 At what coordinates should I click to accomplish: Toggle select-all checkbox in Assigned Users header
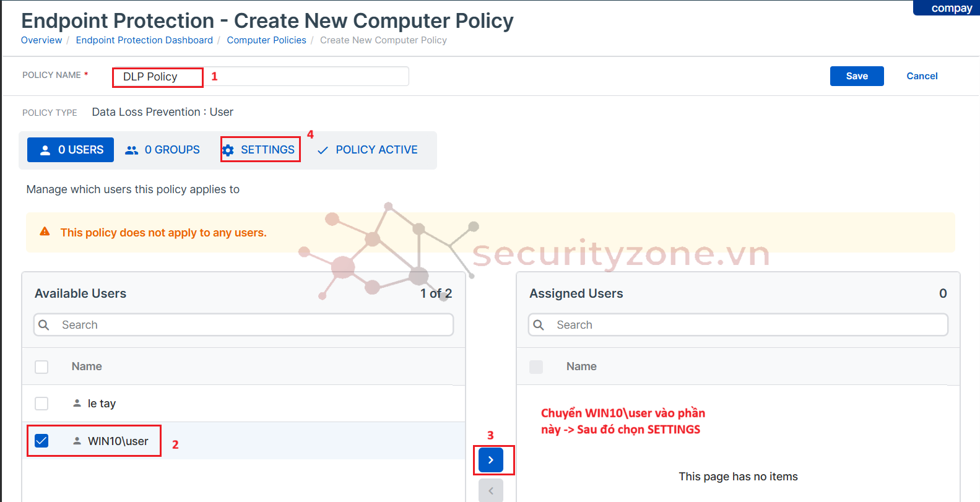(536, 367)
